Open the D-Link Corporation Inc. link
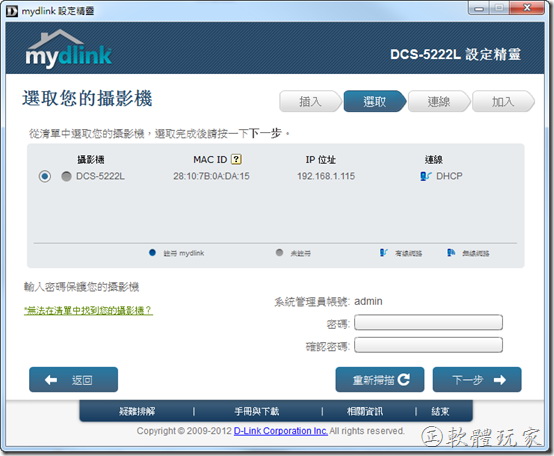554x456 pixels. click(x=281, y=431)
